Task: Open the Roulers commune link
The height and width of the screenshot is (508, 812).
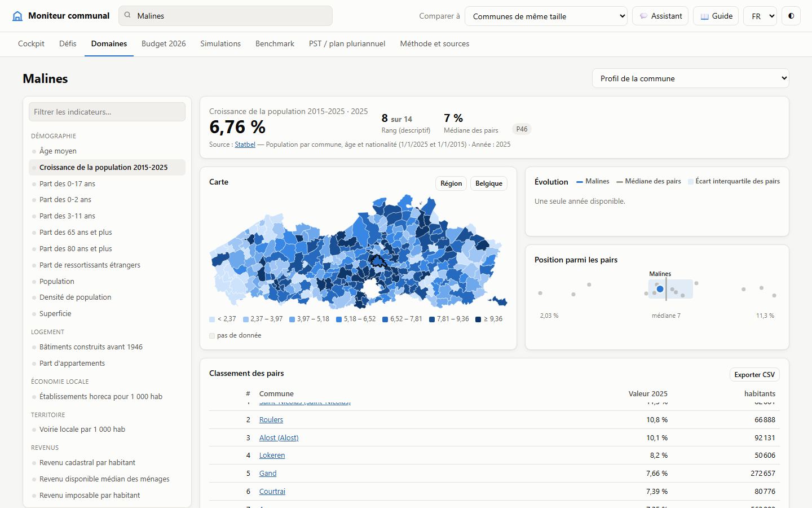Action: click(x=271, y=419)
